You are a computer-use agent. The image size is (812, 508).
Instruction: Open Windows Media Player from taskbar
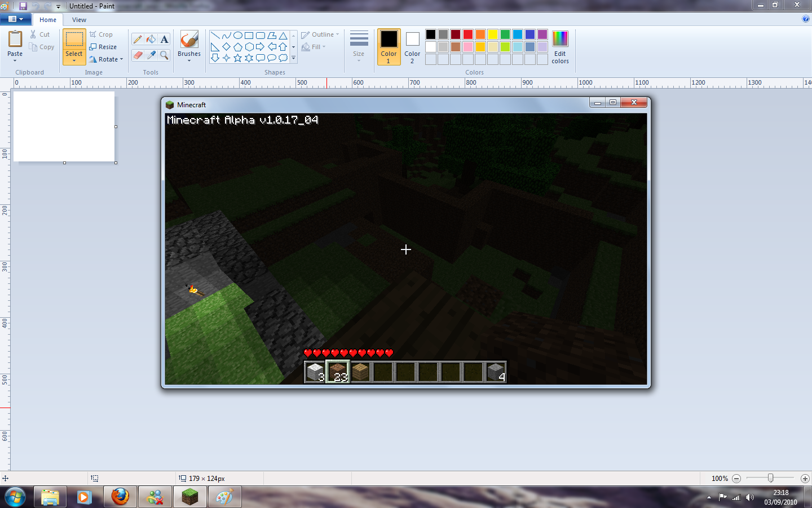click(x=85, y=497)
